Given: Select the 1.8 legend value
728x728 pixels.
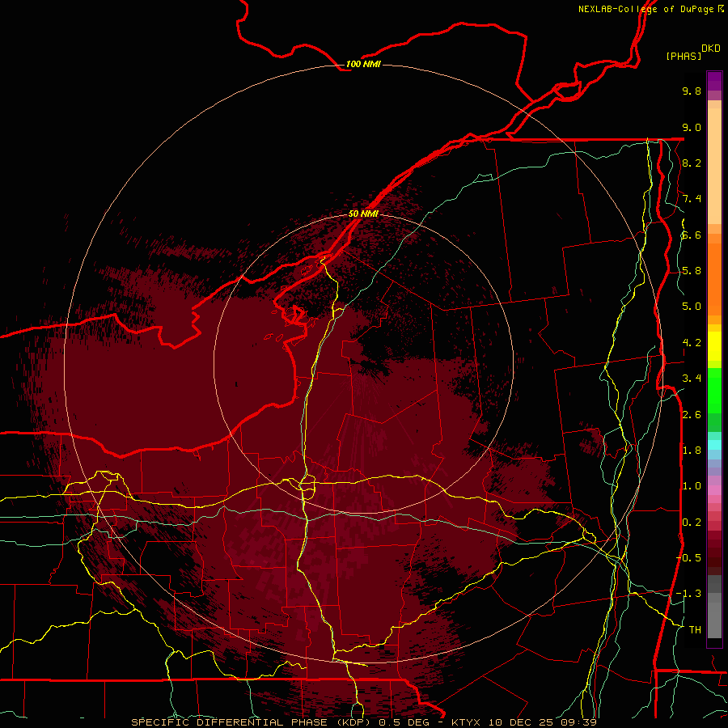Looking at the screenshot, I should pyautogui.click(x=692, y=451).
